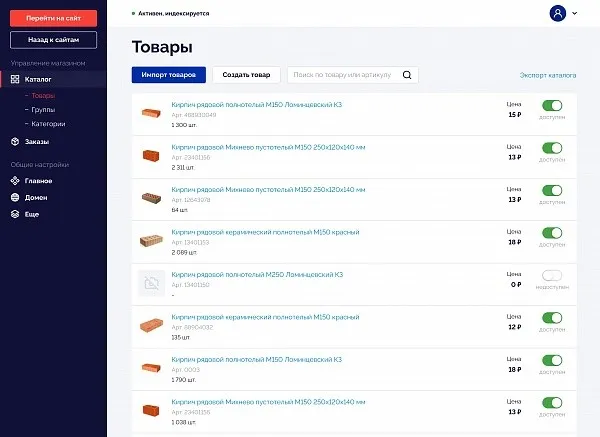Click the Главное settings icon
The width and height of the screenshot is (600, 437).
[15, 181]
